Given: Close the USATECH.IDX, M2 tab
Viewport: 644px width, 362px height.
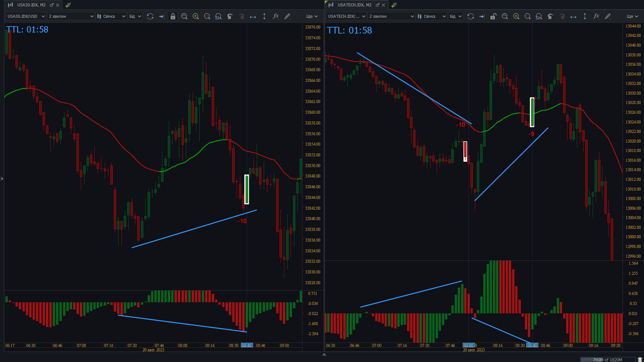Looking at the screenshot, I should [383, 5].
